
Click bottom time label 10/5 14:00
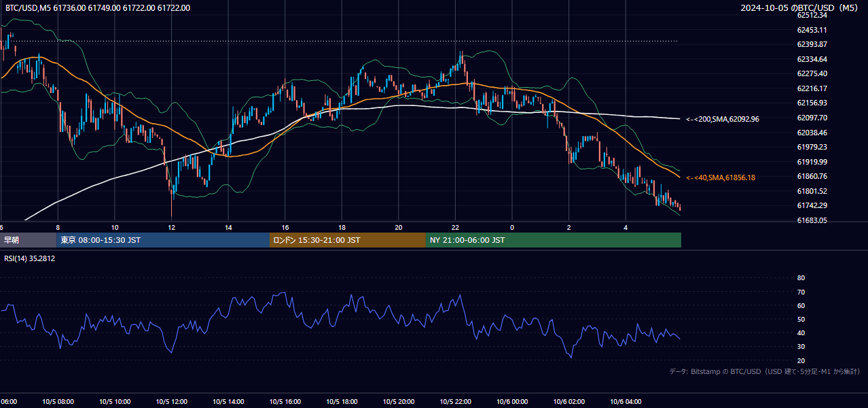pyautogui.click(x=228, y=402)
